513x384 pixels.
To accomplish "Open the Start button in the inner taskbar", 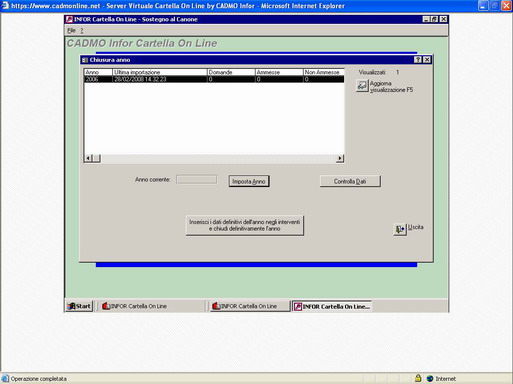I will tap(79, 306).
